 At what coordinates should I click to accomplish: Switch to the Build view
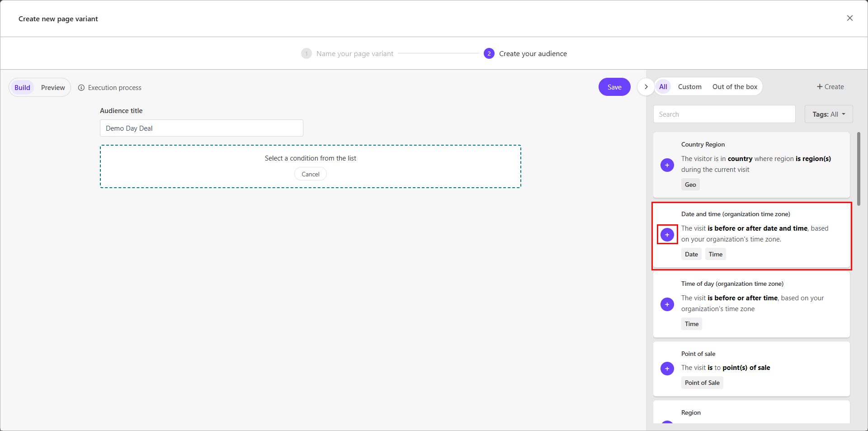pos(22,88)
